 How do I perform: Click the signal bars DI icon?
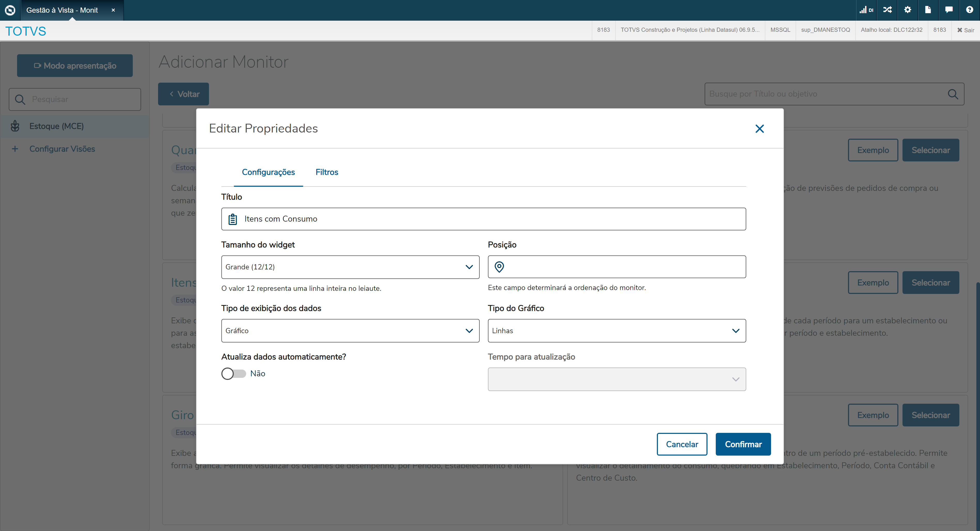(866, 10)
